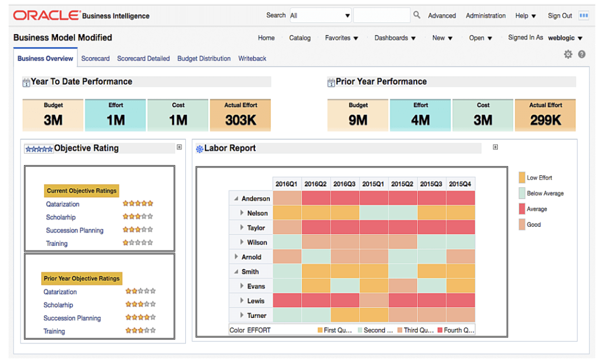
Task: Click the Current Objective Ratings heading
Action: 82,191
